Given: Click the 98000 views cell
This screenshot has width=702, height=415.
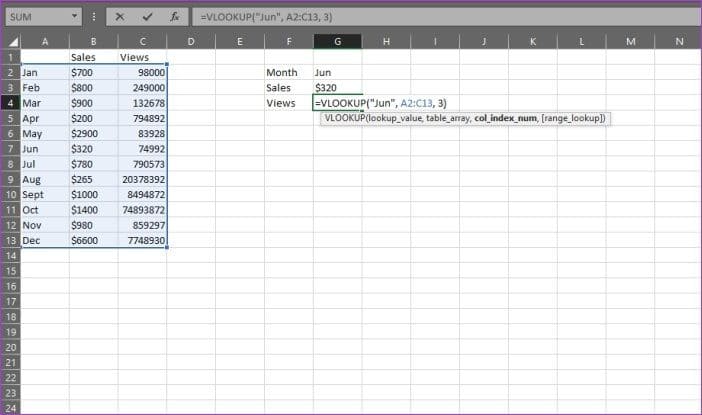Looking at the screenshot, I should pos(142,73).
